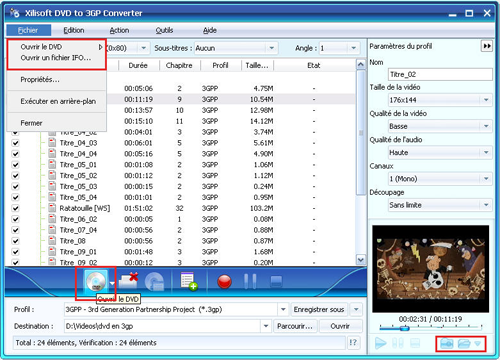Click the file icon beside Titre_04_03

point(52,143)
